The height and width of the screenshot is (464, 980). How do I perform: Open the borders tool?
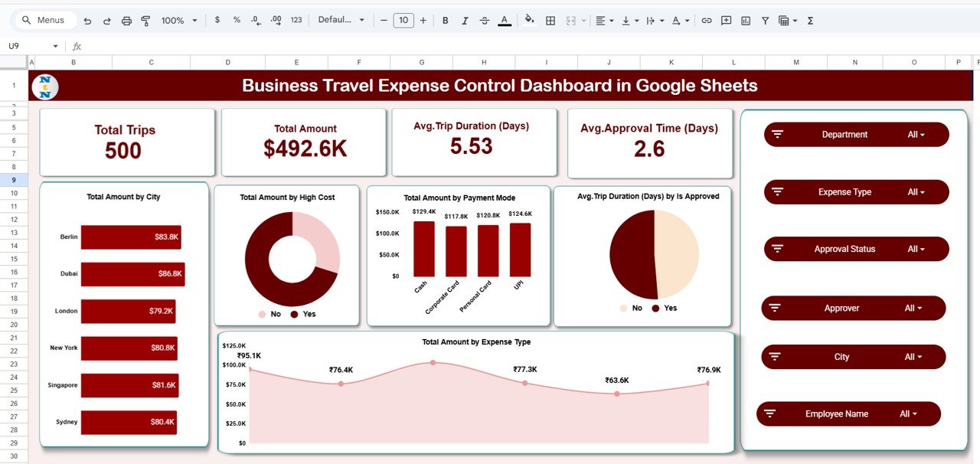550,21
